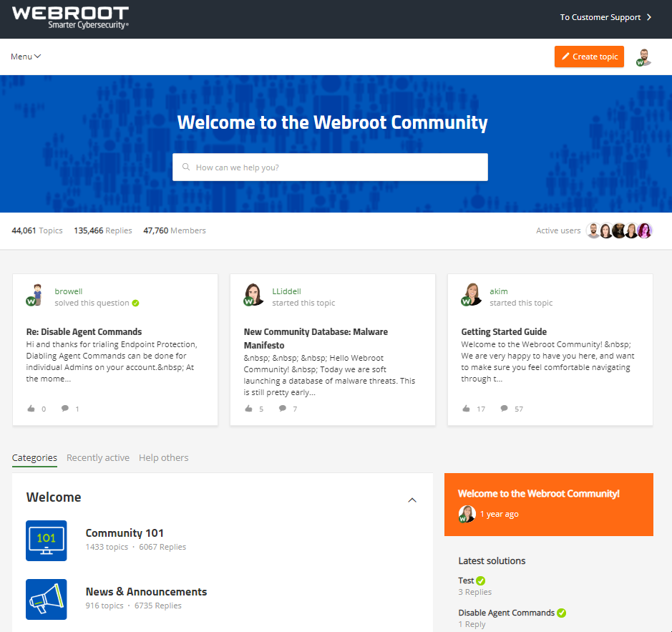Open Disable Agent Commands under Latest solutions

(x=506, y=613)
